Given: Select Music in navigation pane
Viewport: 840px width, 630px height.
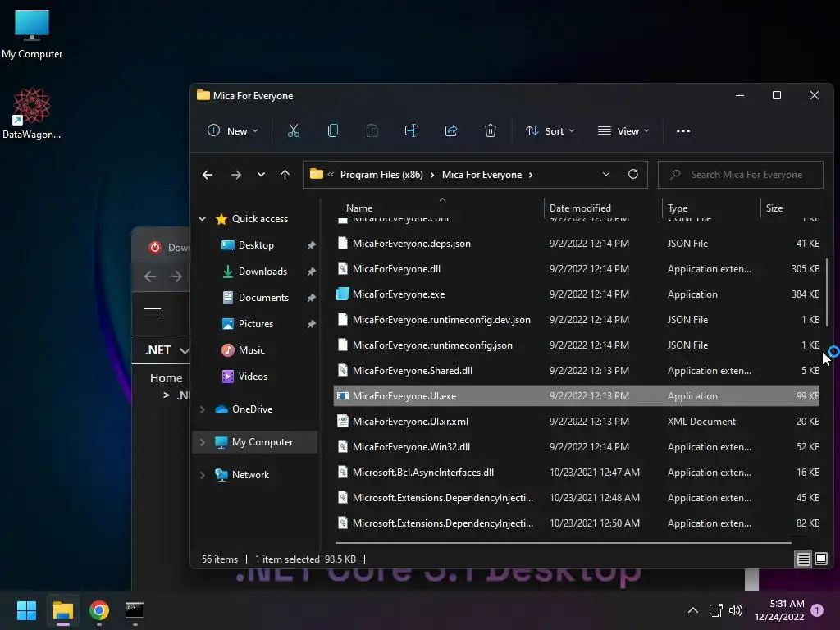Looking at the screenshot, I should coord(251,350).
